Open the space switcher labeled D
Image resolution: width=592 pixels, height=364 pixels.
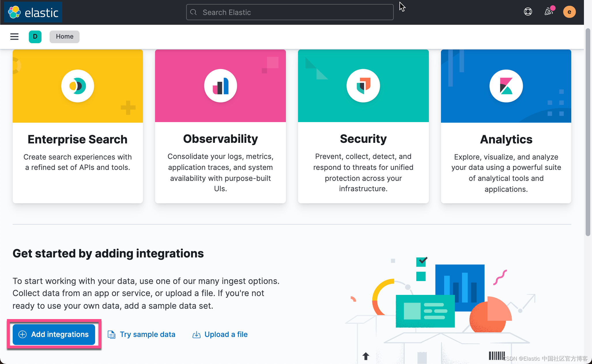(x=35, y=37)
